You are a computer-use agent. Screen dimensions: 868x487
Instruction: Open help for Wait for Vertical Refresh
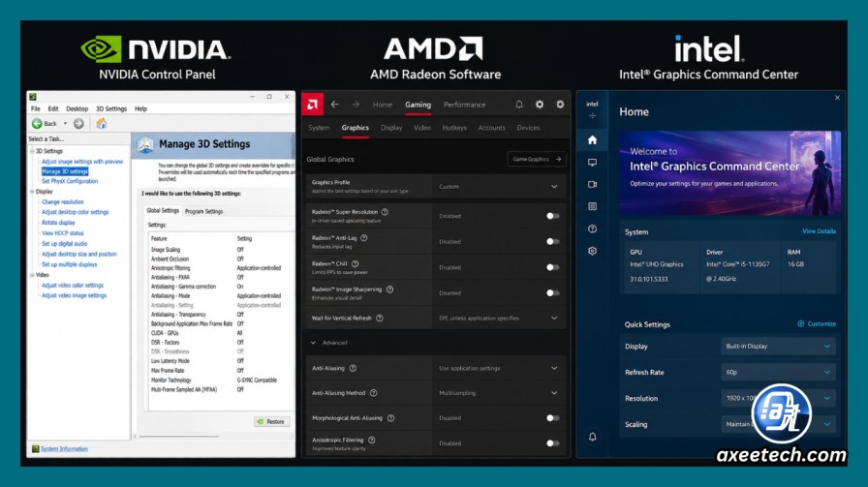coord(379,319)
